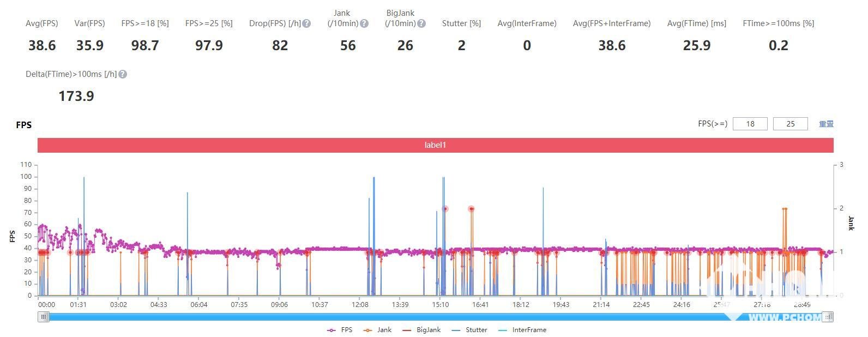Toggle Stutter series in chart legend
This screenshot has width=868, height=337.
pyautogui.click(x=469, y=330)
